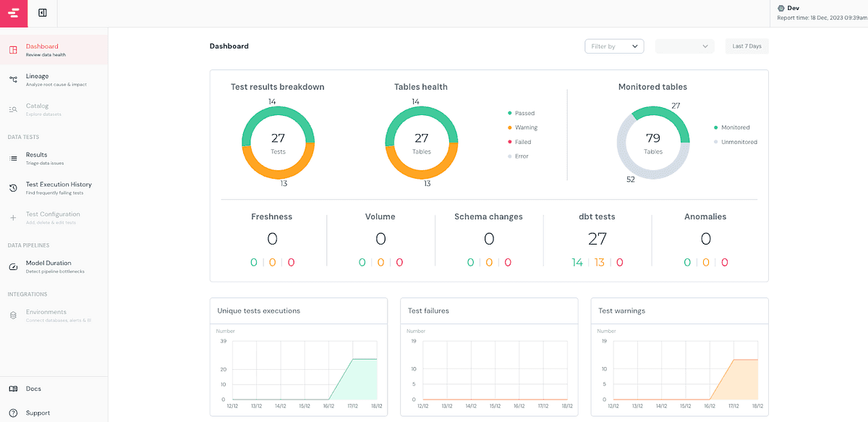Click the DATA TESTS section header
The height and width of the screenshot is (422, 868).
click(23, 137)
